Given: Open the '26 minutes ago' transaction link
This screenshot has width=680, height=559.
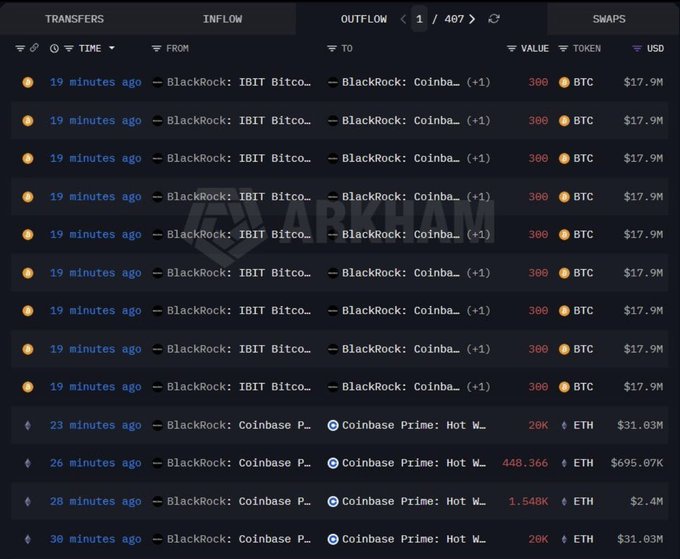Looking at the screenshot, I should tap(95, 463).
